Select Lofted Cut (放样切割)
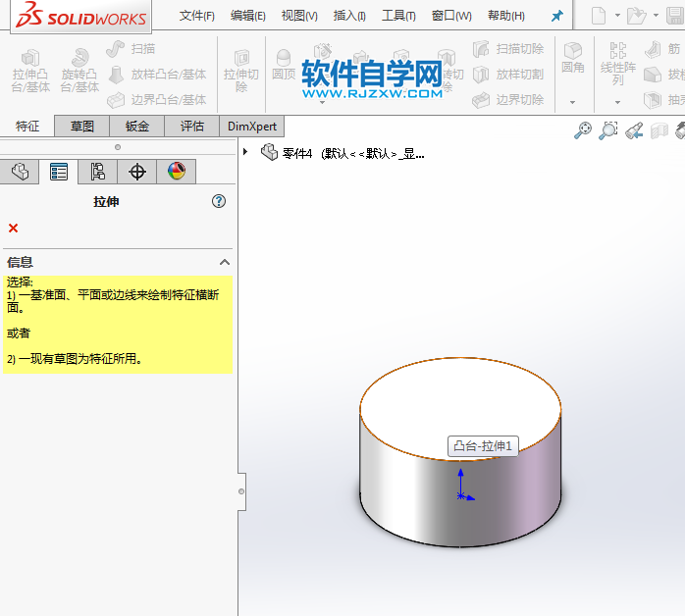Image resolution: width=685 pixels, height=616 pixels. 508,75
